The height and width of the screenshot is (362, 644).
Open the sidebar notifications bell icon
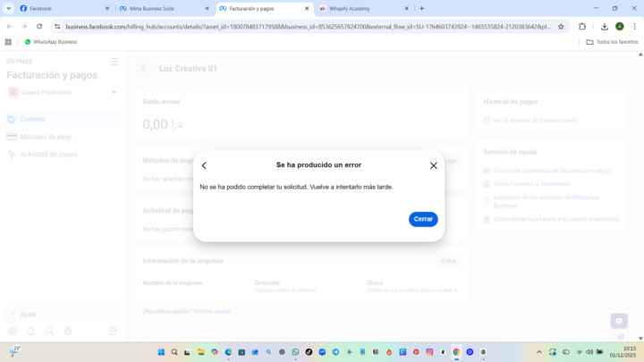click(x=30, y=331)
